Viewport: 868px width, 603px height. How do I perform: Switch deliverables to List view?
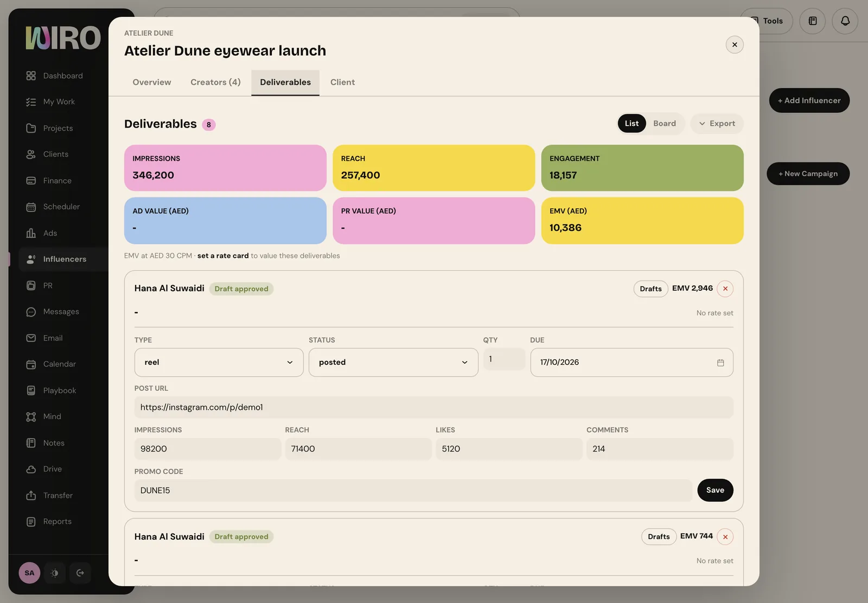pos(631,123)
